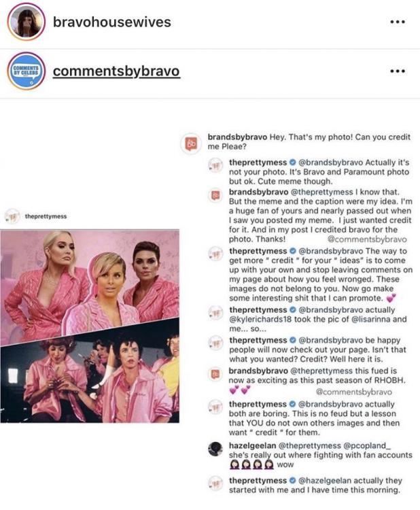
Task: Open bravohousewives profile picture
Action: coord(26,22)
